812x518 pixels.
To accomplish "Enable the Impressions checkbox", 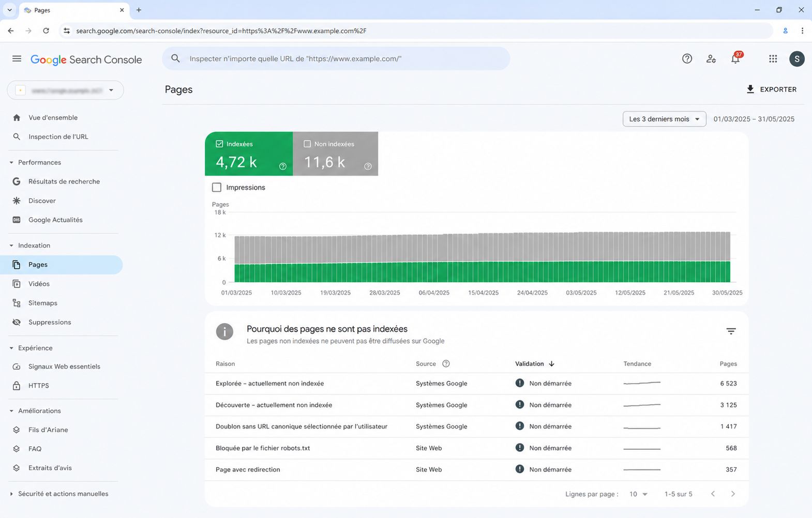I will click(217, 187).
